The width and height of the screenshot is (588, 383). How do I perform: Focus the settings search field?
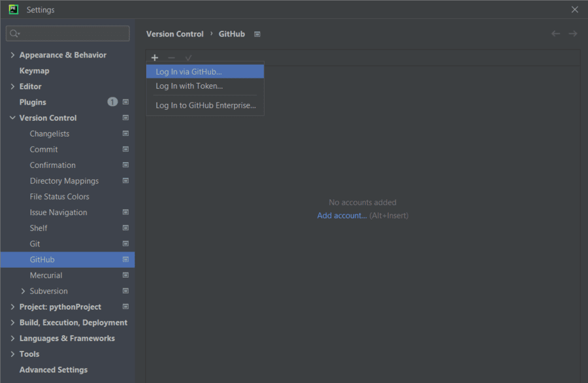(x=73, y=33)
